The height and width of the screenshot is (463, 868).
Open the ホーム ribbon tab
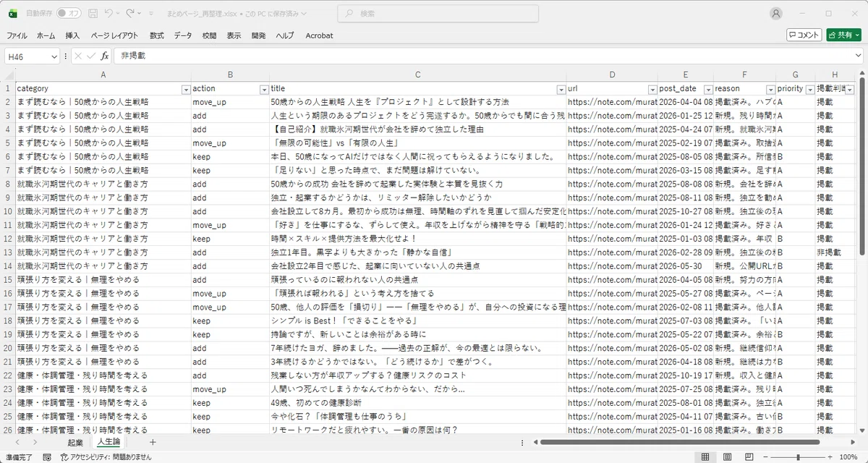pyautogui.click(x=46, y=35)
